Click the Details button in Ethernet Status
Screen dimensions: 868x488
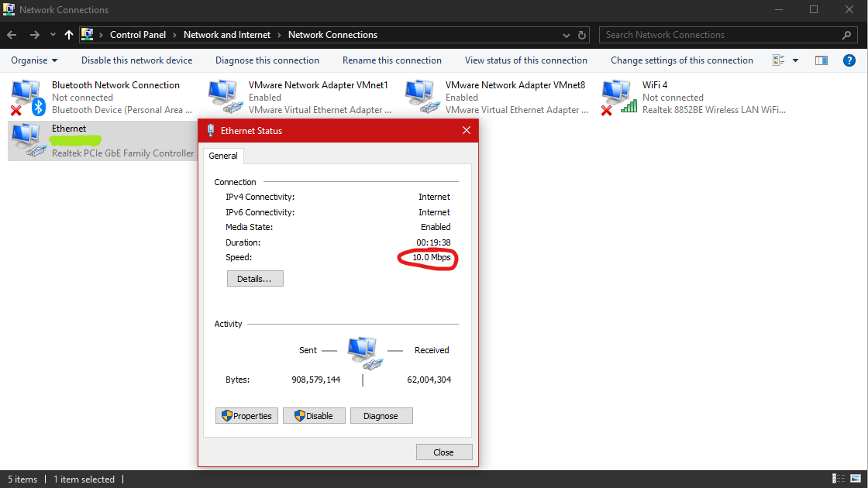(x=255, y=278)
